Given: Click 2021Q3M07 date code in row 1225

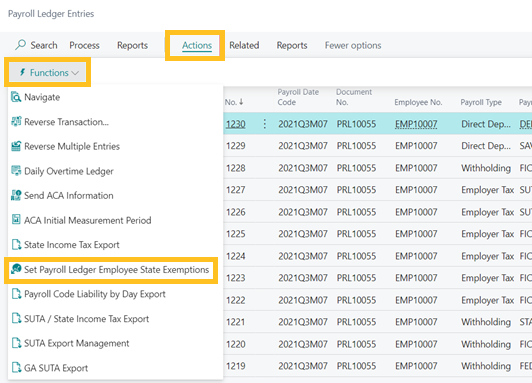Looking at the screenshot, I should tap(303, 234).
